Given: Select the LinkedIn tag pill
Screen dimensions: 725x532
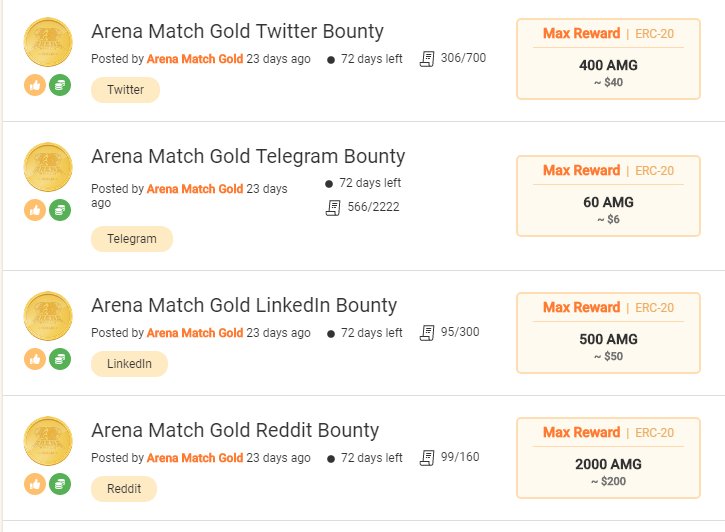Looking at the screenshot, I should coord(129,364).
